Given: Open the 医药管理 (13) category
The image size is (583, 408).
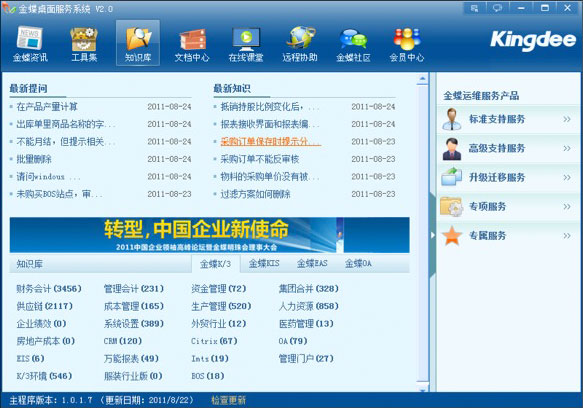Looking at the screenshot, I should (x=306, y=324).
